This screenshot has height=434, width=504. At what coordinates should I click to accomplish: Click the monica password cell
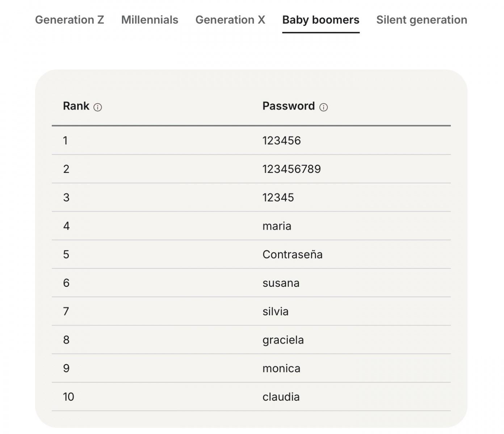281,369
